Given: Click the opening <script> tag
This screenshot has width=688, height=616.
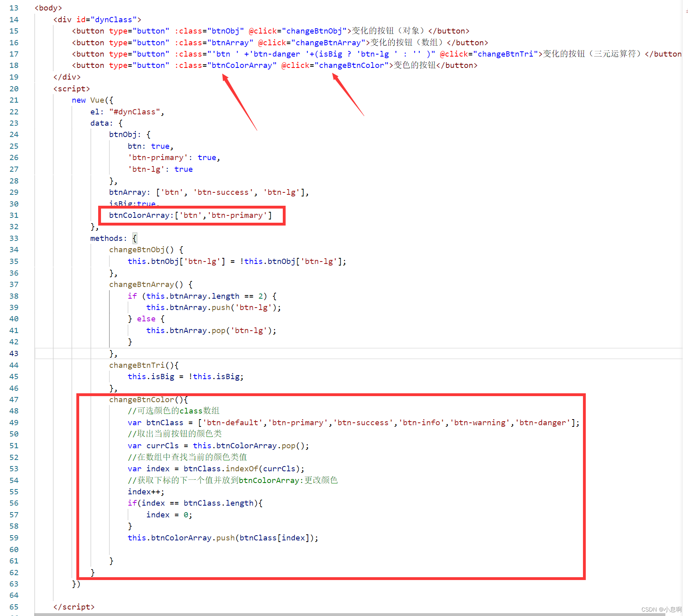Looking at the screenshot, I should [x=72, y=89].
